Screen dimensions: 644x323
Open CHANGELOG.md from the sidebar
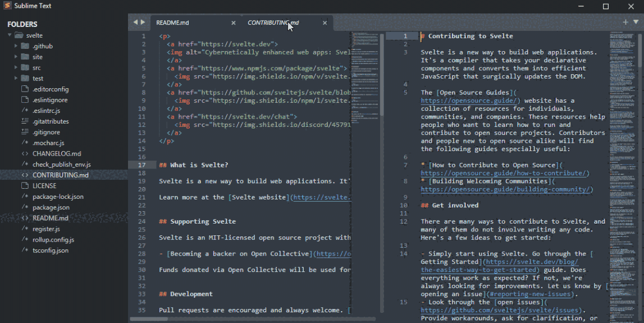(x=57, y=153)
